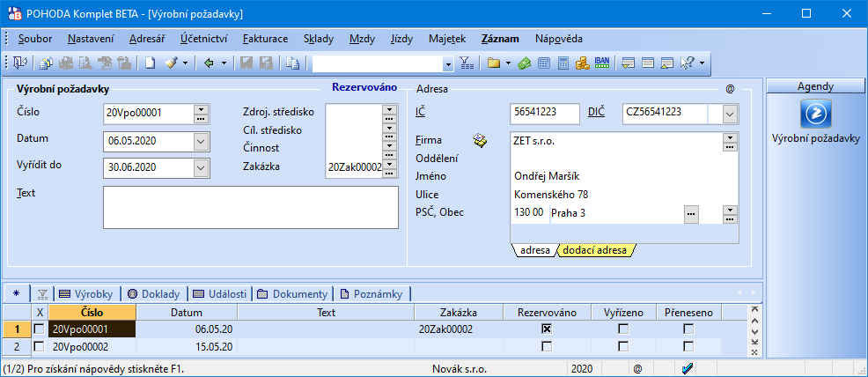Viewport: 868px width, 377px height.
Task: Click the @ symbol in Adresa header
Action: tap(730, 89)
